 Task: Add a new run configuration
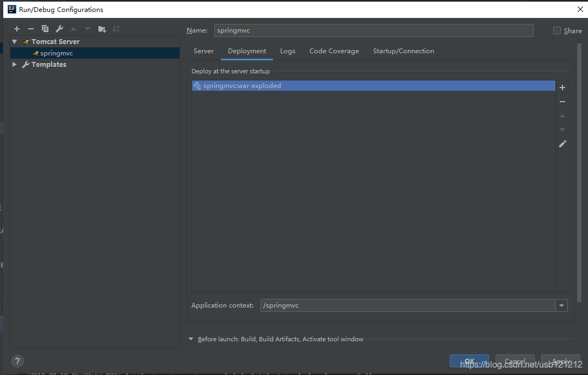pos(16,29)
